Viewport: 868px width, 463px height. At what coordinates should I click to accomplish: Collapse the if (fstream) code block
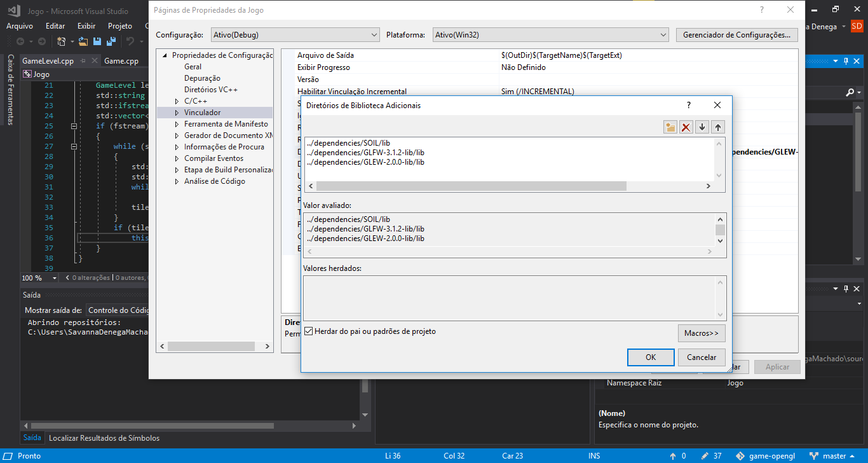pos(74,126)
